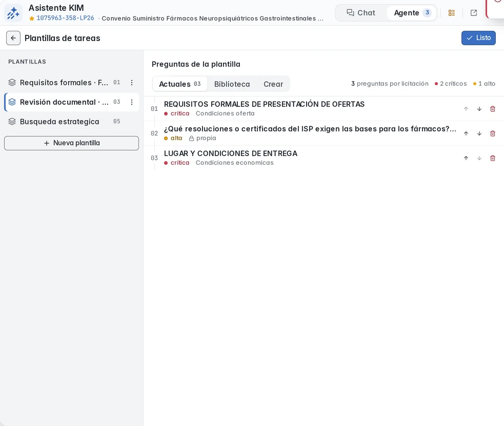Delete LUGAR Y CONDICIONES DE ENTREGA question

click(492, 158)
